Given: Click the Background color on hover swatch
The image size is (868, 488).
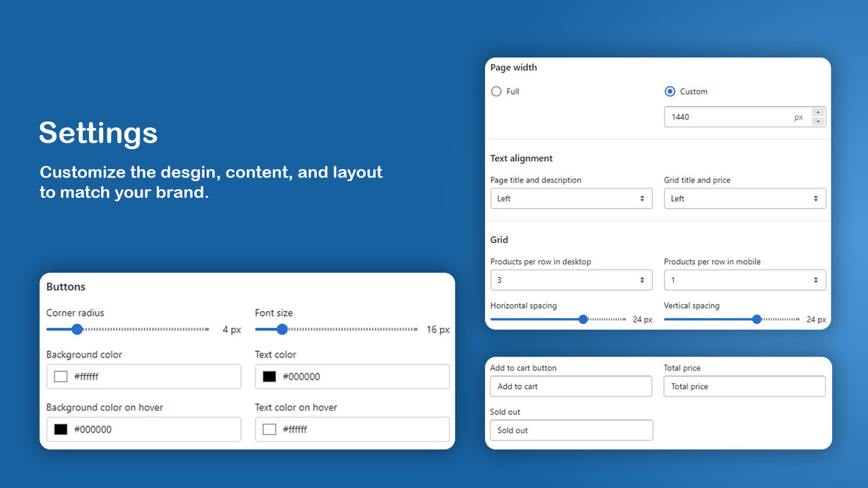Looking at the screenshot, I should click(60, 429).
